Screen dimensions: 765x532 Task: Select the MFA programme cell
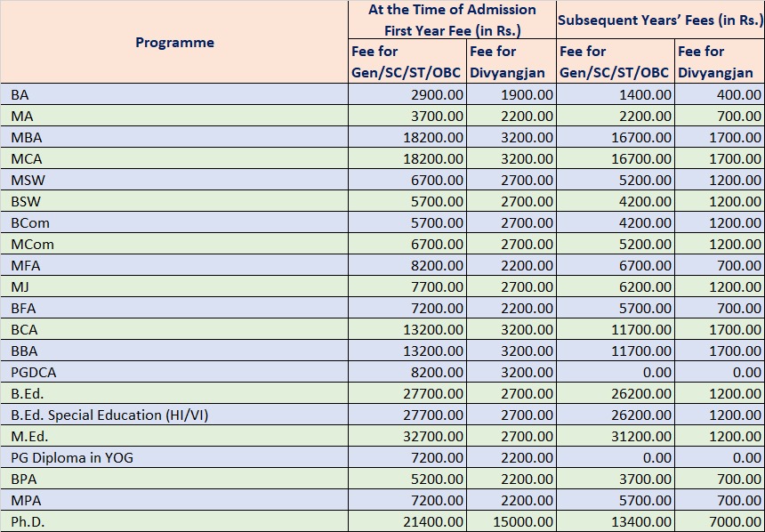tap(174, 265)
